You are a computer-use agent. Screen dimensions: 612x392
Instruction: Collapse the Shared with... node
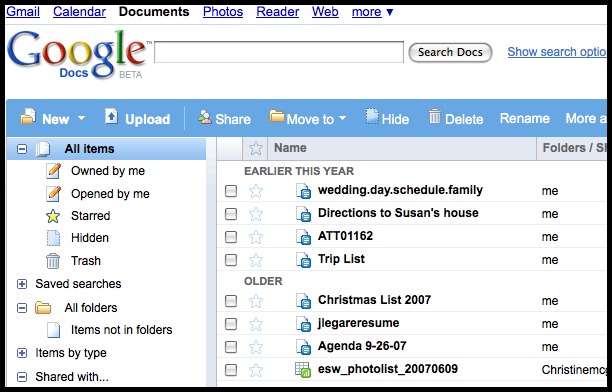[22, 377]
